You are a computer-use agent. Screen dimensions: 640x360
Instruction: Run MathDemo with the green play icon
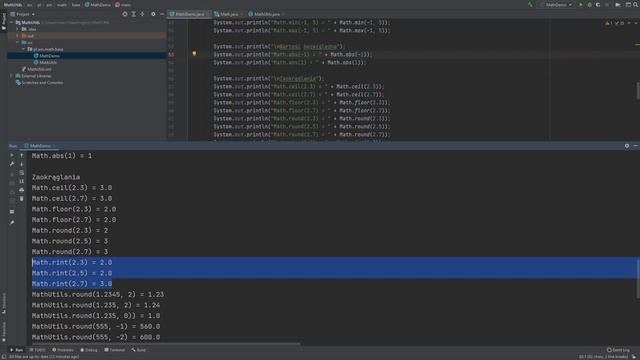tap(581, 5)
